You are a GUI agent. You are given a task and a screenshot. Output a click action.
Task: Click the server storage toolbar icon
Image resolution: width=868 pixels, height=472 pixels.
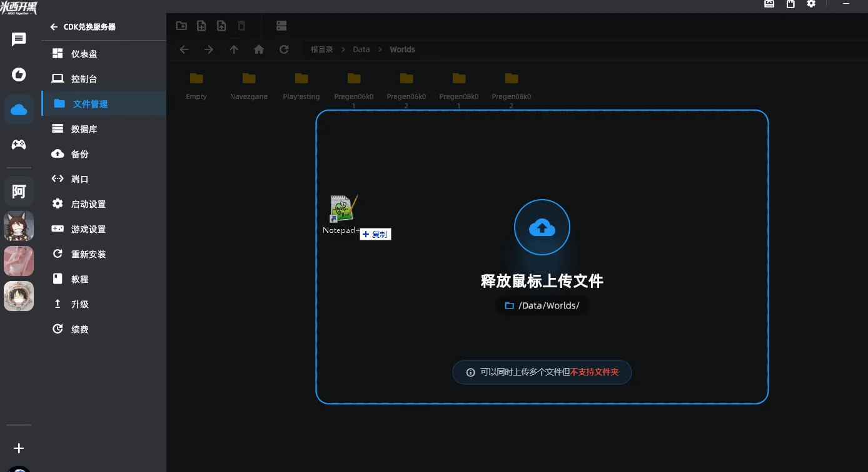click(281, 26)
